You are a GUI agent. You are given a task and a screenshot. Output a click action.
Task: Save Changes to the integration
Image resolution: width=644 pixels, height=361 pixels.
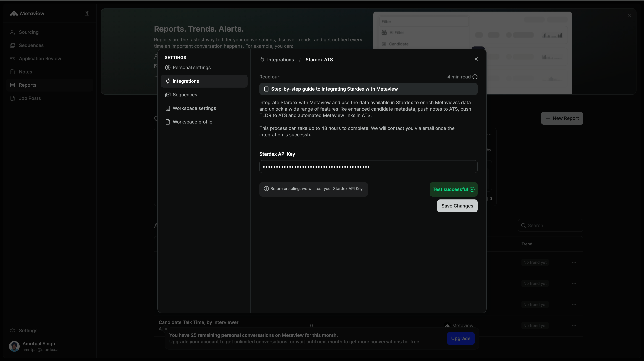457,206
